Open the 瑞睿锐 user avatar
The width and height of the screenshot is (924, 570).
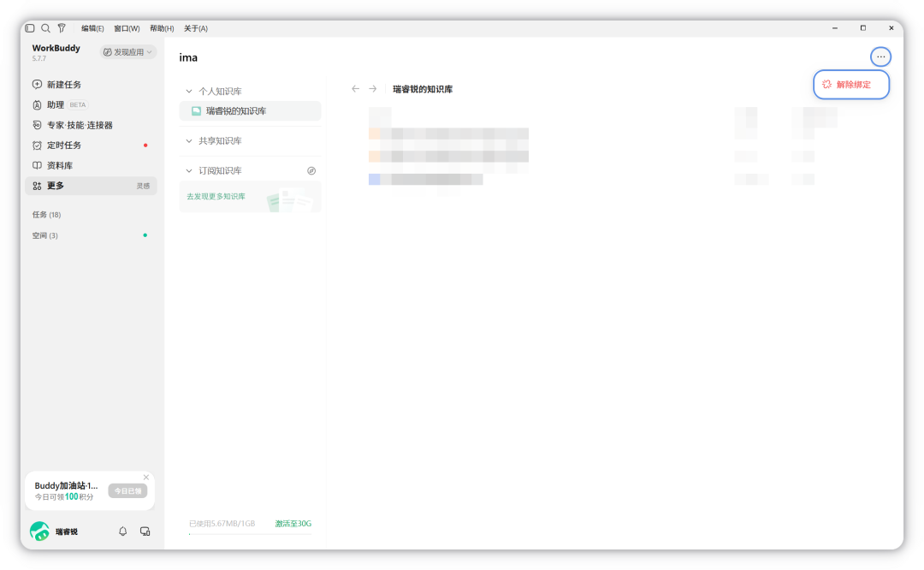(39, 531)
